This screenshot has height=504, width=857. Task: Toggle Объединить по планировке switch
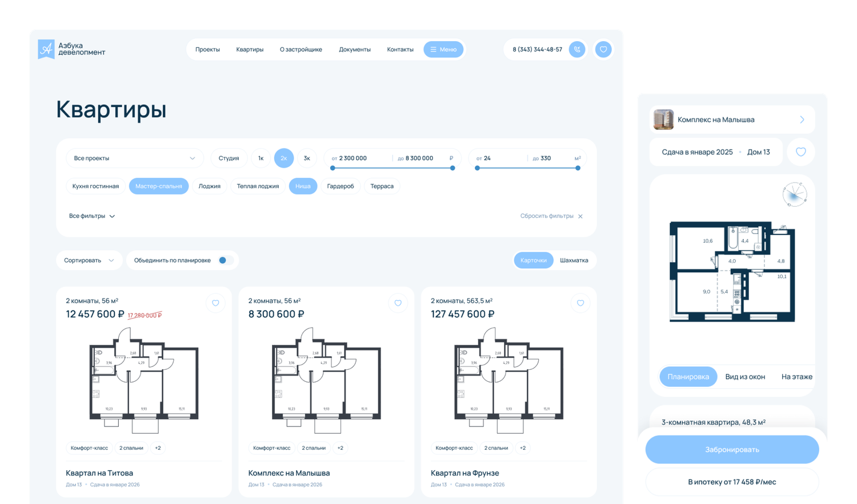[x=225, y=260]
